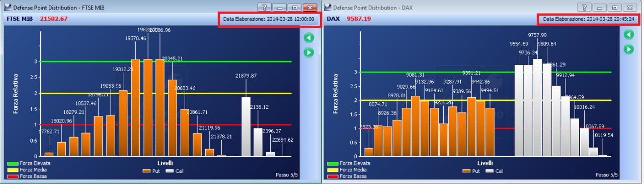
Task: Click the orange Put legend swatch in FTSE MIB chart
Action: click(x=146, y=171)
